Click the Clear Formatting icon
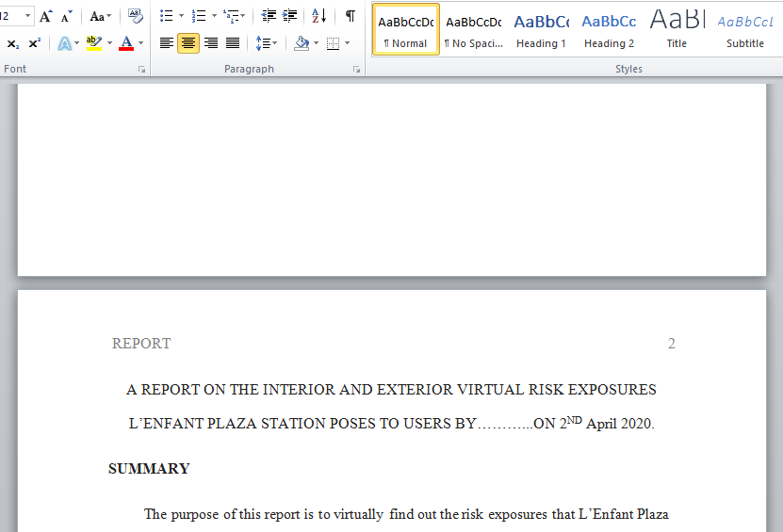 tap(135, 16)
